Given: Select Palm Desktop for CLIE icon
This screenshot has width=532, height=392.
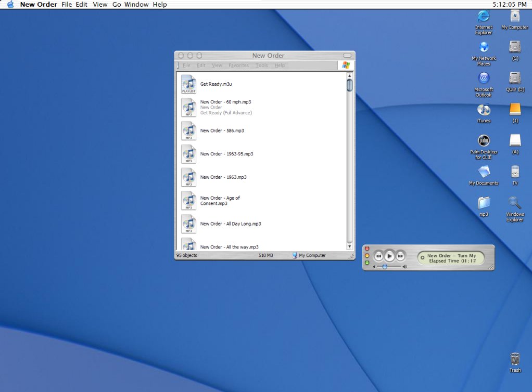Looking at the screenshot, I should (x=484, y=140).
